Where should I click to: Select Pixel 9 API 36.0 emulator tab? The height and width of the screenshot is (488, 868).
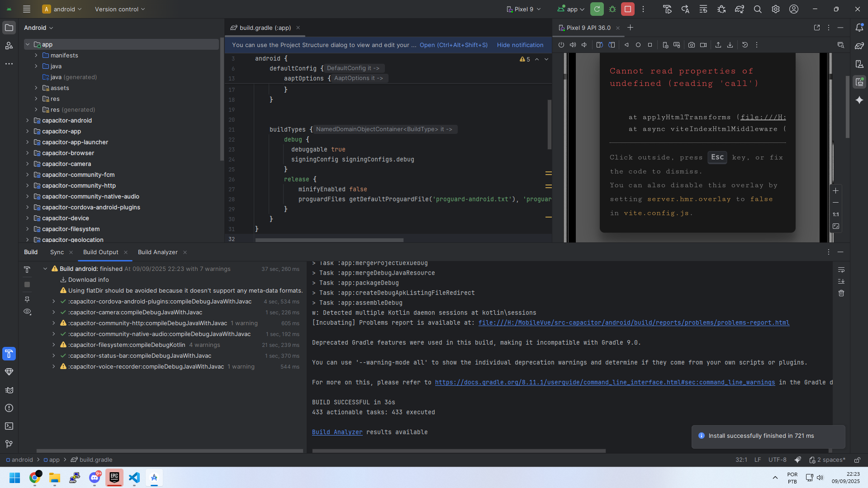[x=588, y=28]
